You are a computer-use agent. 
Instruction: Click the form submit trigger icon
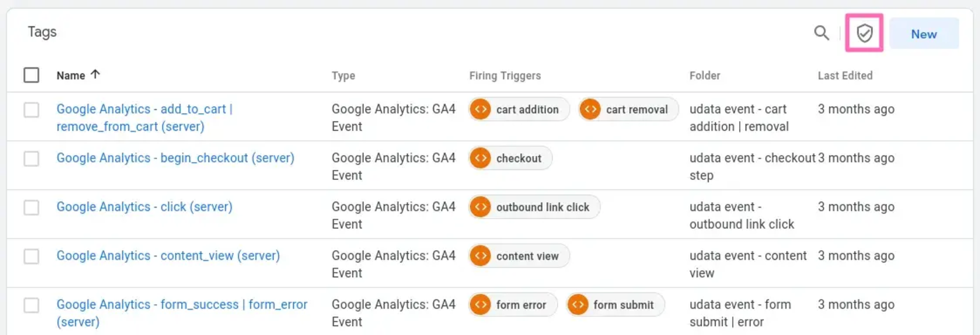click(x=578, y=304)
